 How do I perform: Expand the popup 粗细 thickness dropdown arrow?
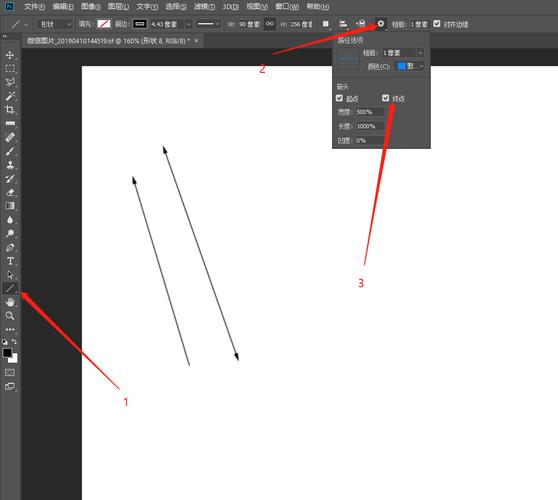[x=420, y=53]
